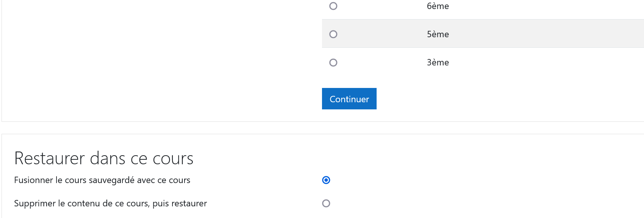This screenshot has height=218, width=644.
Task: Select the 5ème category radio button
Action: [333, 34]
